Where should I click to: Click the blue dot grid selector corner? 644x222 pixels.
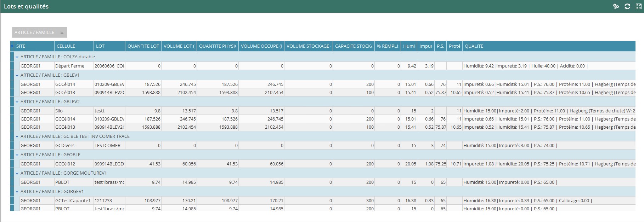coord(12,46)
